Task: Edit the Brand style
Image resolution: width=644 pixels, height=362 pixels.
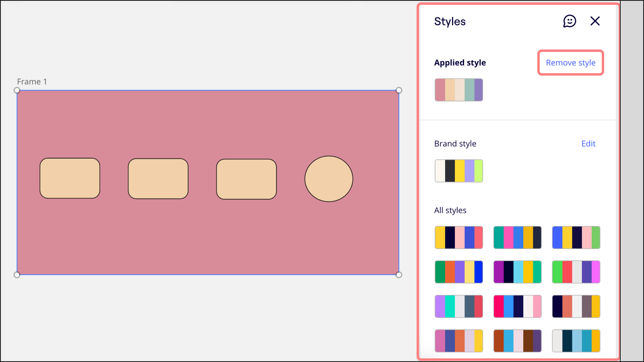Action: [x=588, y=144]
